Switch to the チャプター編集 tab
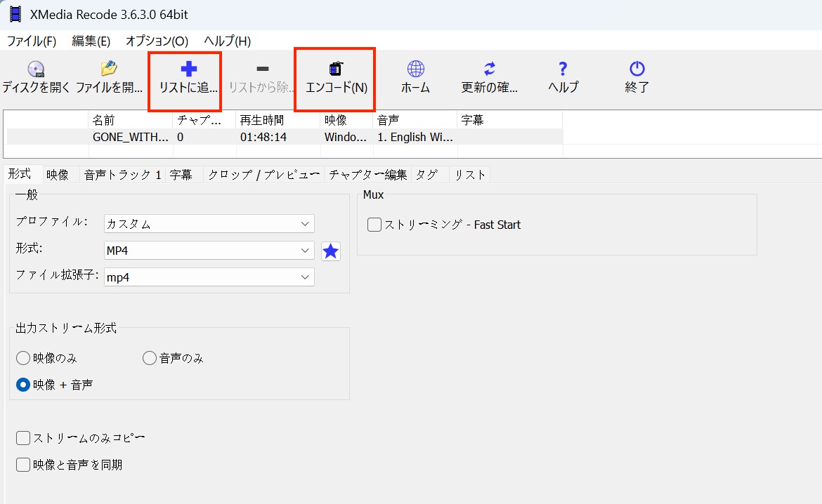Screen dimensions: 822x504 click(x=367, y=175)
